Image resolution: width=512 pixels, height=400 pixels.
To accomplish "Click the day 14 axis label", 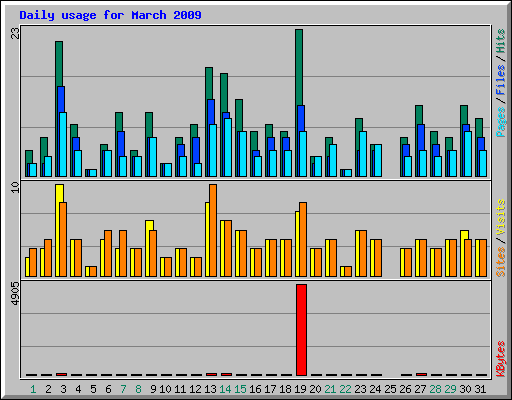I will [x=225, y=389].
